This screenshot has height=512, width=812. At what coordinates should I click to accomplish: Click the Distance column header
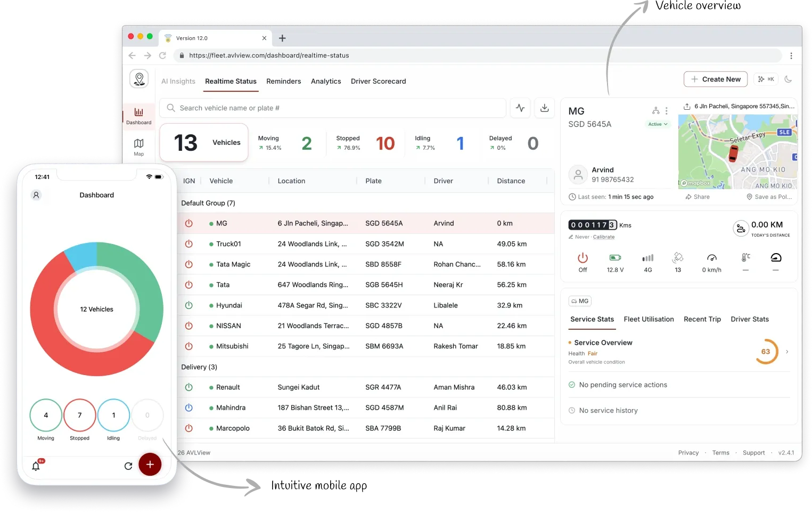(x=511, y=181)
